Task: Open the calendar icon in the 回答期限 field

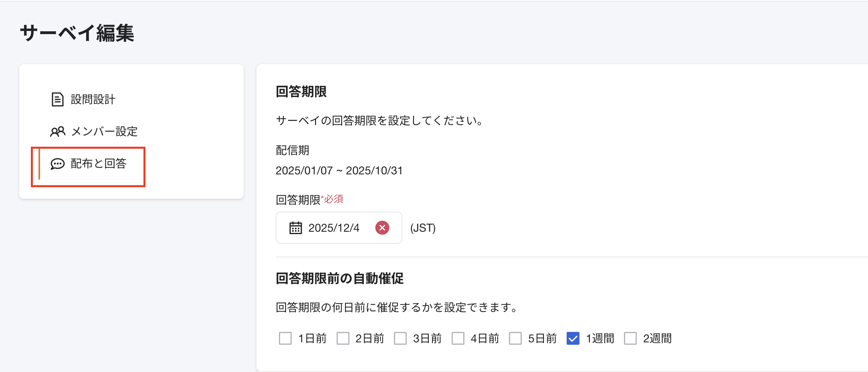Action: coord(295,228)
